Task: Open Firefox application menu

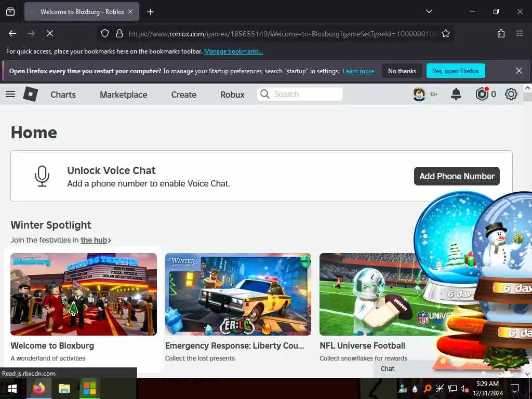Action: 520,33
